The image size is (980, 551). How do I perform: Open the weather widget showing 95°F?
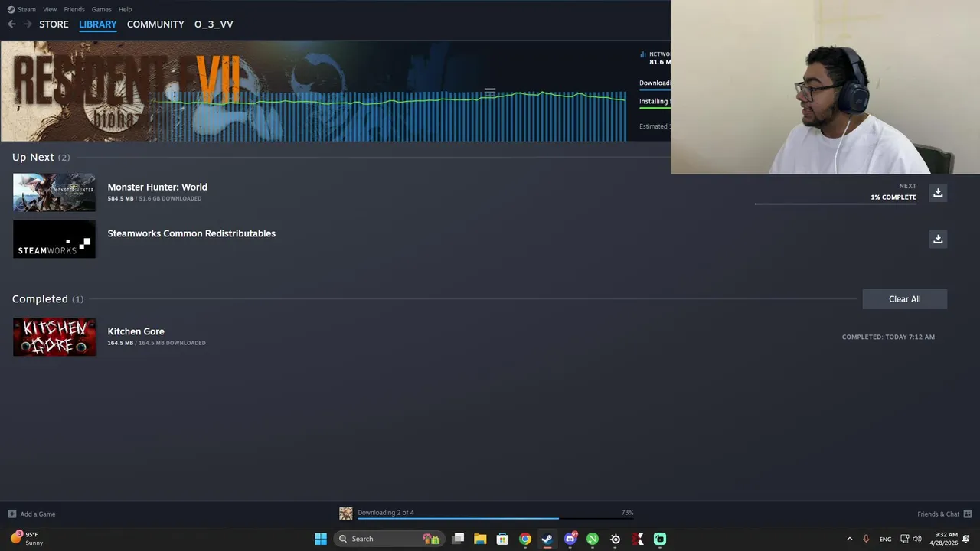[x=27, y=539]
